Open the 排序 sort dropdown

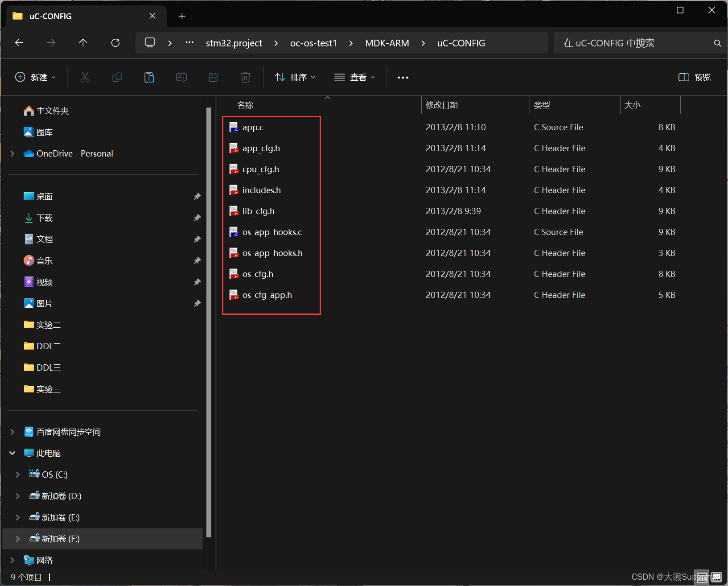pyautogui.click(x=295, y=78)
